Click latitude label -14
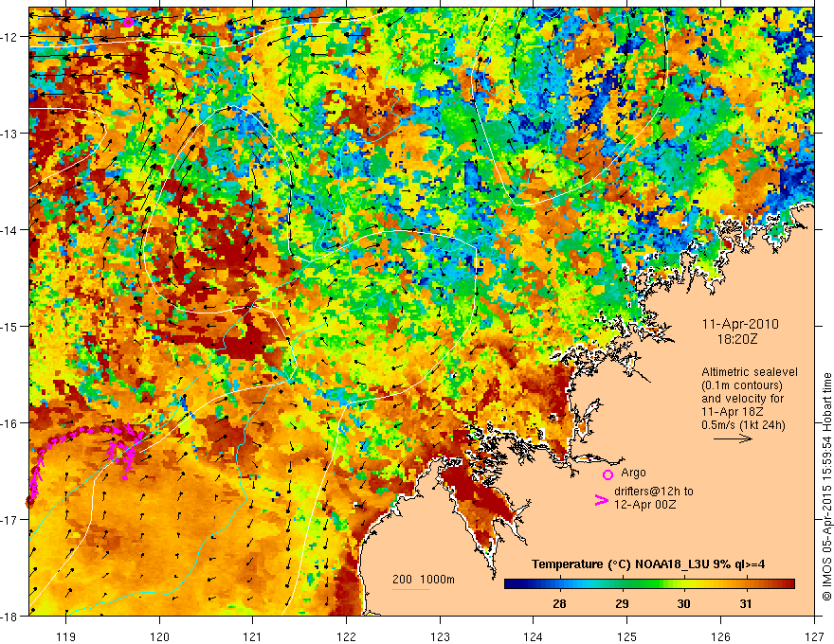 pyautogui.click(x=9, y=230)
